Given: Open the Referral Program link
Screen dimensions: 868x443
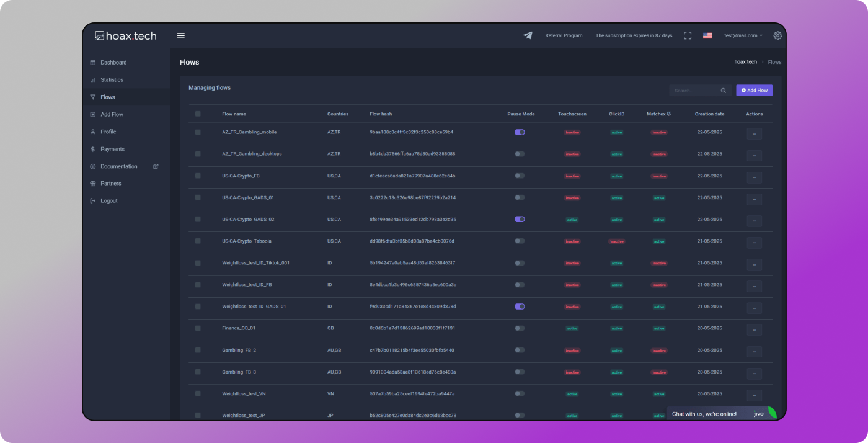Looking at the screenshot, I should click(x=564, y=35).
